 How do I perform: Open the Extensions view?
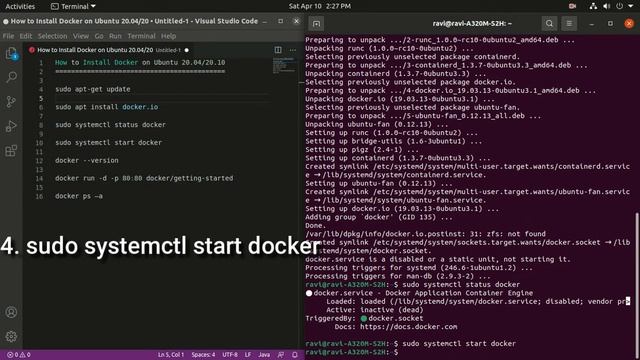[11, 151]
